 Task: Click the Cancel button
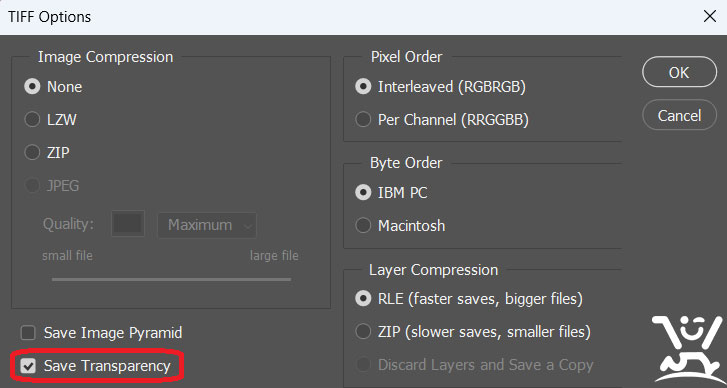(x=679, y=115)
